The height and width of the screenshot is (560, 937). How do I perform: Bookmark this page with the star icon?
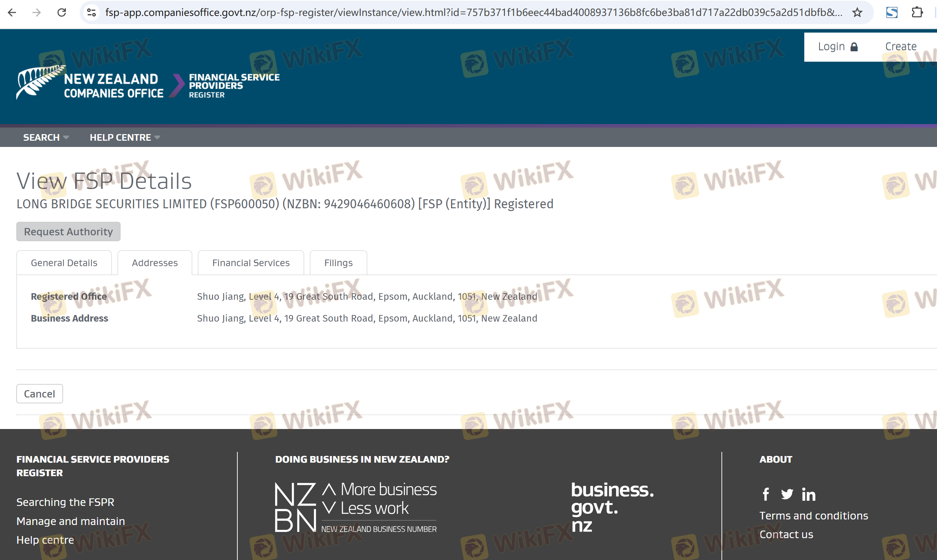point(857,12)
